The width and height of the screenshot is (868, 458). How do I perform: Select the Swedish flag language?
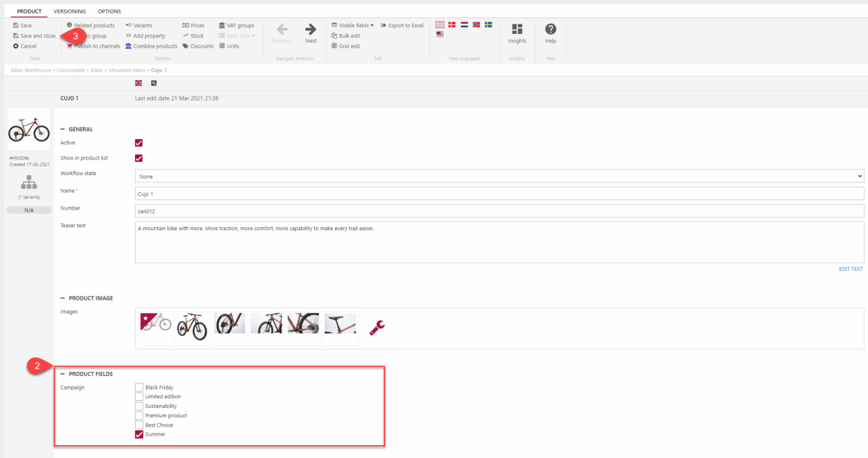pos(488,24)
